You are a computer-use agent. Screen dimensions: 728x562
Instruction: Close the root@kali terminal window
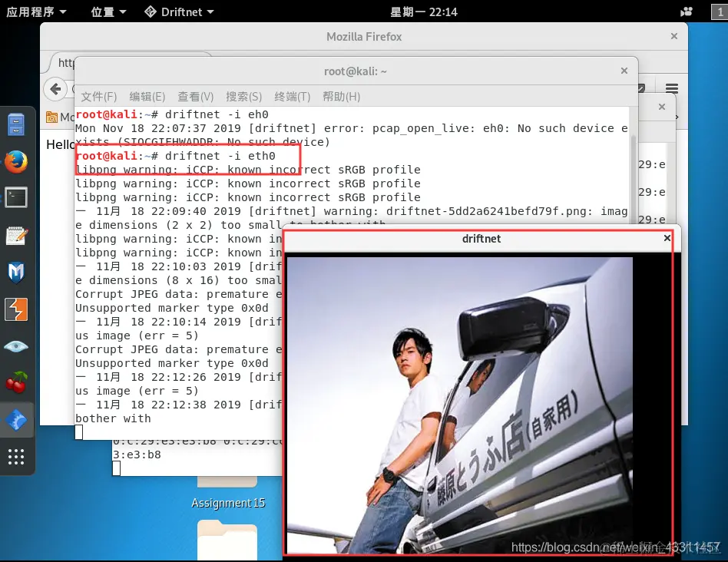[624, 71]
